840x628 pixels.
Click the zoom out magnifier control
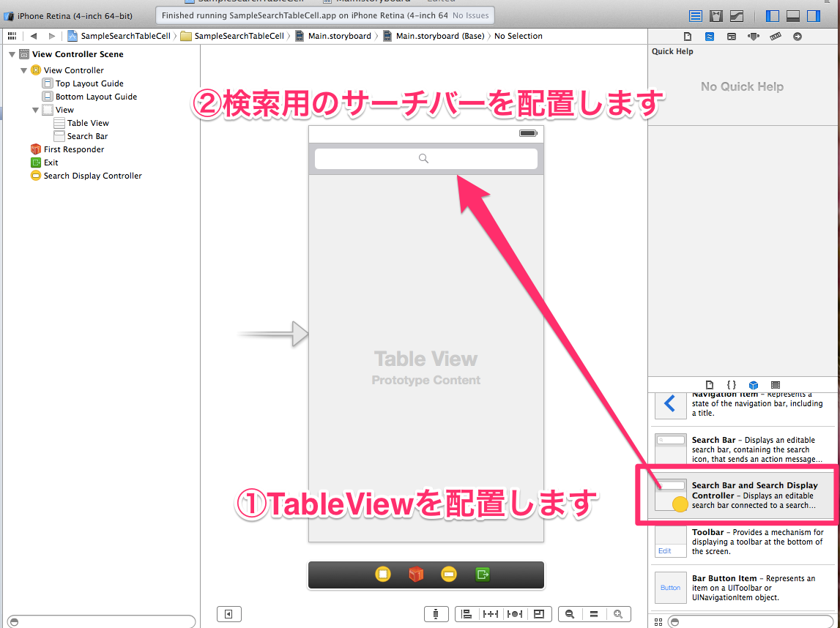coord(570,614)
